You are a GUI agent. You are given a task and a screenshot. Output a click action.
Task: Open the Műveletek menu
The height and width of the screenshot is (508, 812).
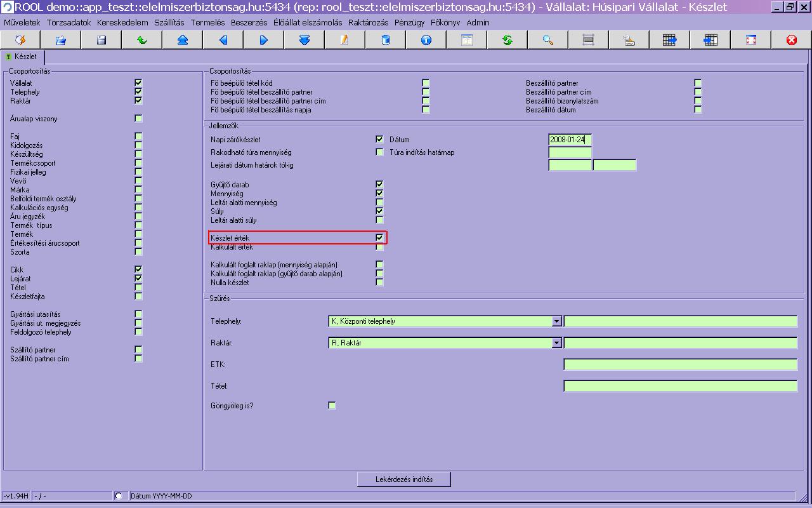click(x=22, y=22)
